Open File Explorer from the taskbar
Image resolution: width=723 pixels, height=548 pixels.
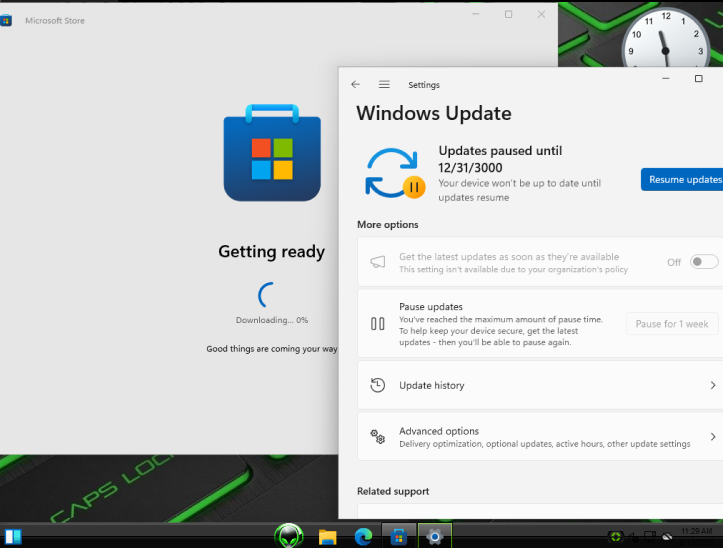(327, 537)
